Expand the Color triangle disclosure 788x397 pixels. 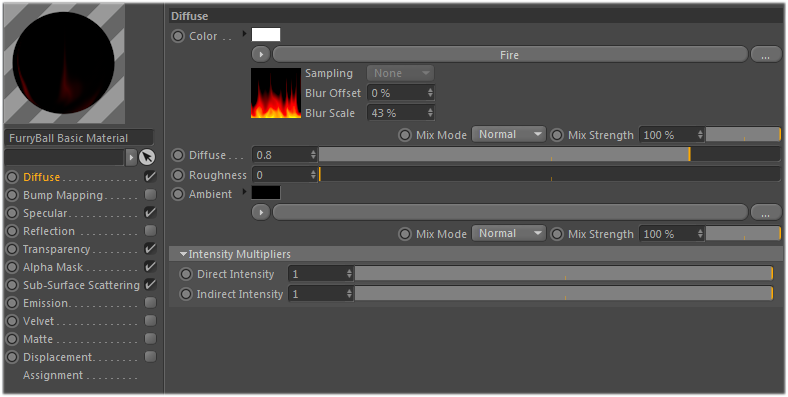tap(244, 34)
